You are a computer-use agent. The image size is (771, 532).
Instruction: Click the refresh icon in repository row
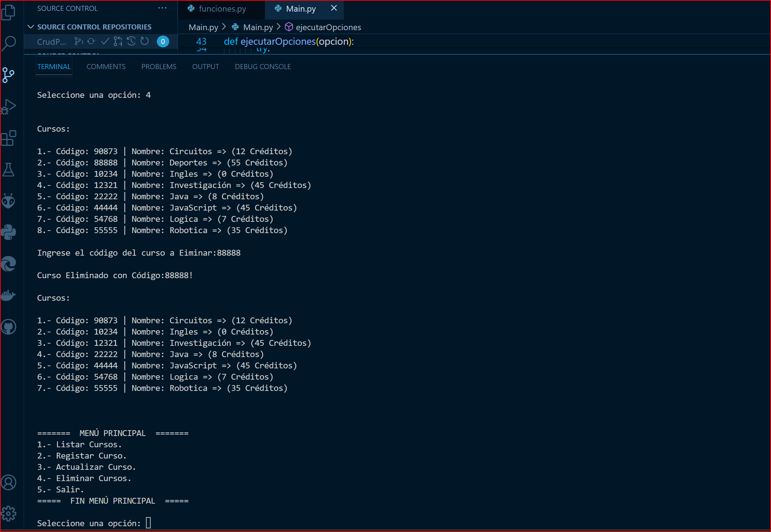pos(144,41)
